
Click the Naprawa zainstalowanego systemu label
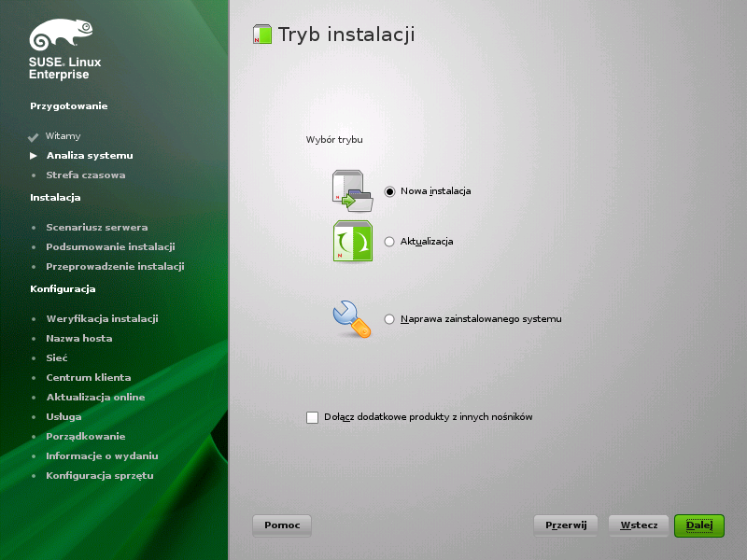point(481,319)
